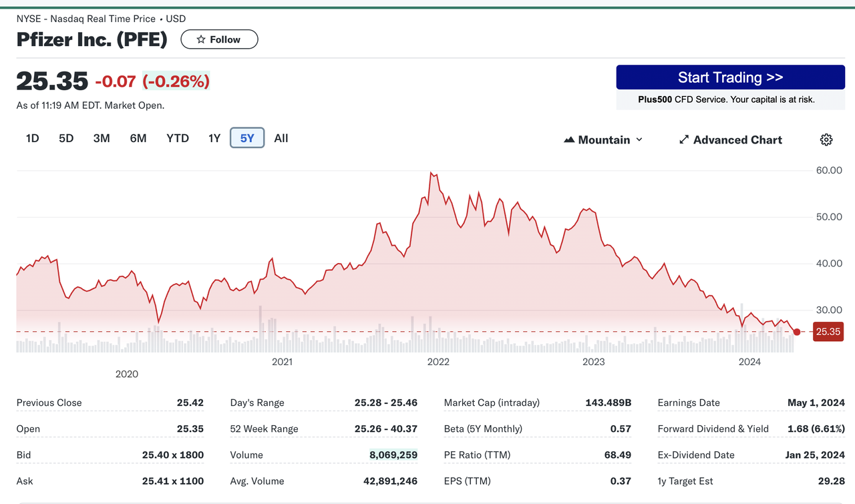Viewport: 855px width, 504px height.
Task: Select the YTD time range
Action: pyautogui.click(x=178, y=138)
